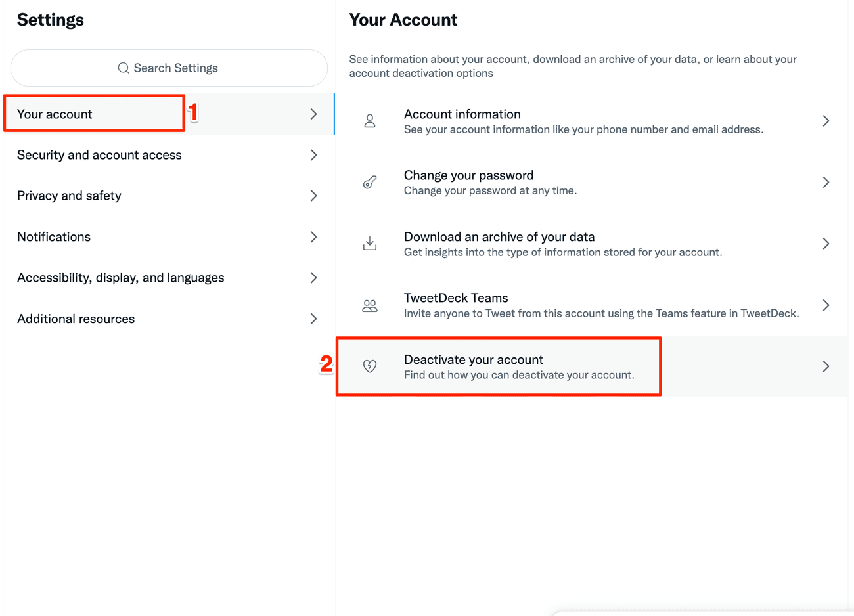This screenshot has height=616, width=854.
Task: Open the Account information chevron arrow
Action: pyautogui.click(x=826, y=121)
